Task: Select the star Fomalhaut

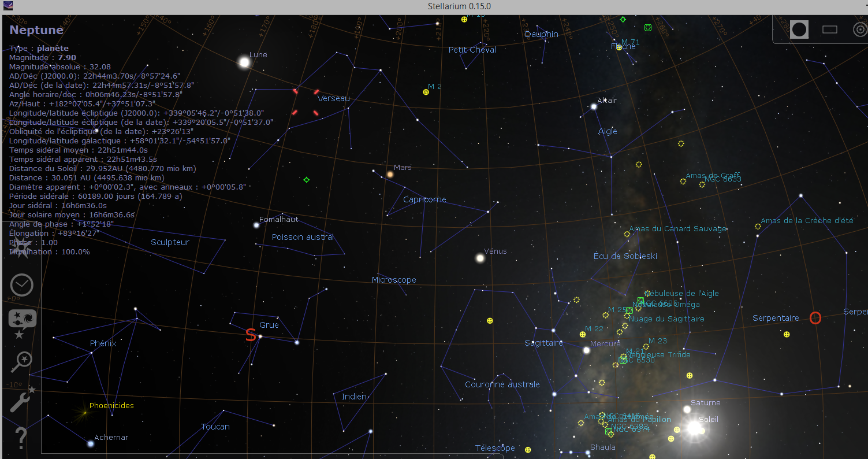Action: (x=256, y=225)
